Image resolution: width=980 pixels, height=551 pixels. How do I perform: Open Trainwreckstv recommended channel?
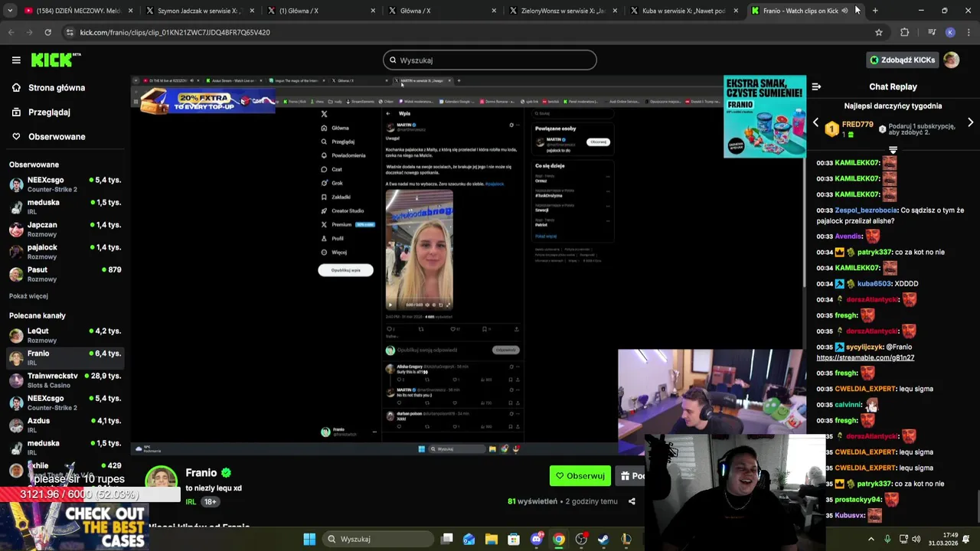[65, 380]
